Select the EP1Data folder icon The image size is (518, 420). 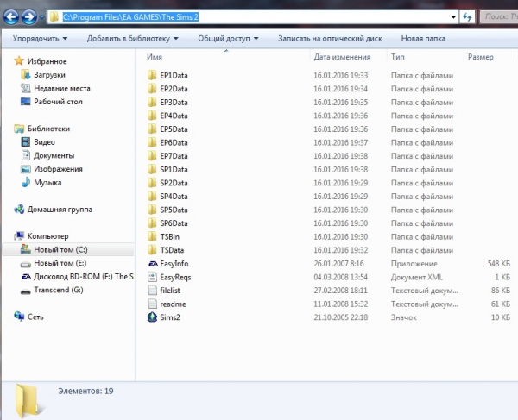coord(152,75)
